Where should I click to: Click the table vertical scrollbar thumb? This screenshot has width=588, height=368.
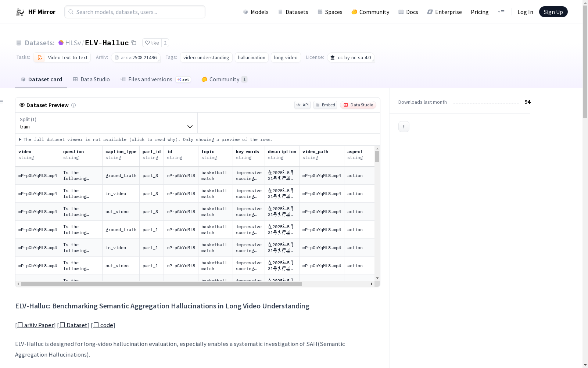[x=377, y=157]
